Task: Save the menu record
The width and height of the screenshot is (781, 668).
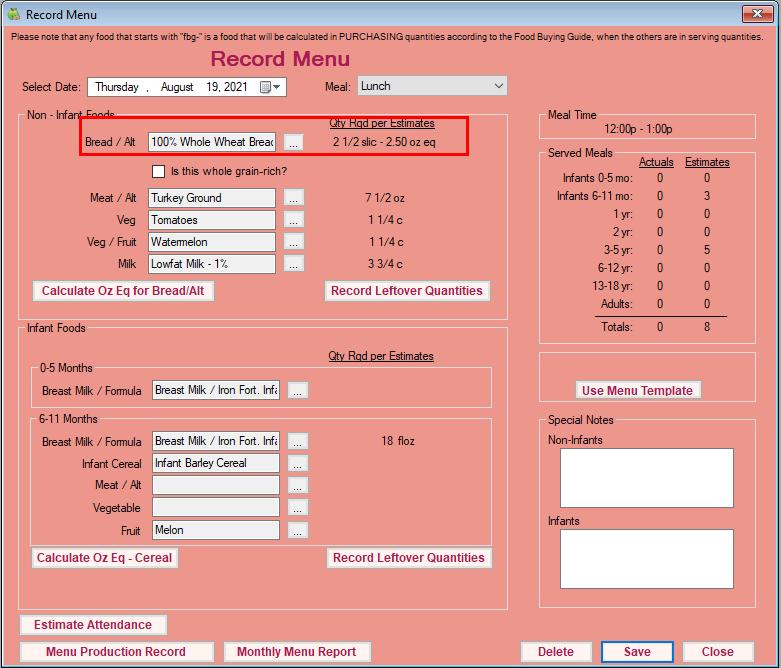Action: [637, 652]
